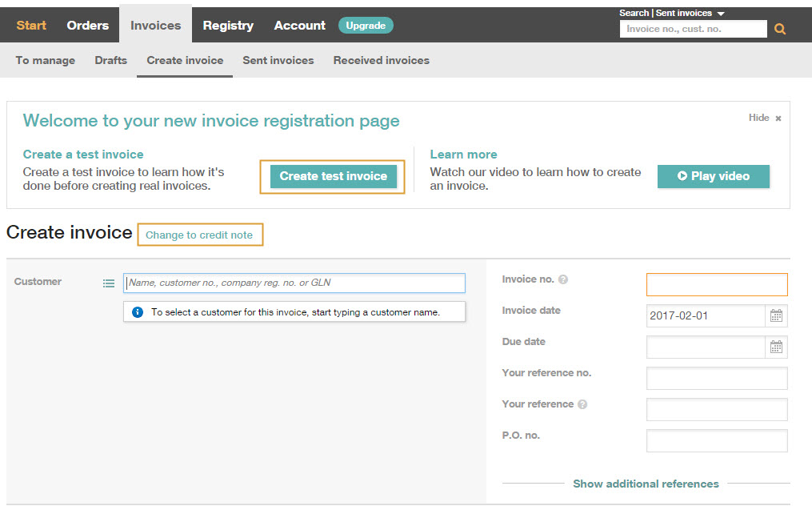Click the Learn more heading

pyautogui.click(x=463, y=155)
